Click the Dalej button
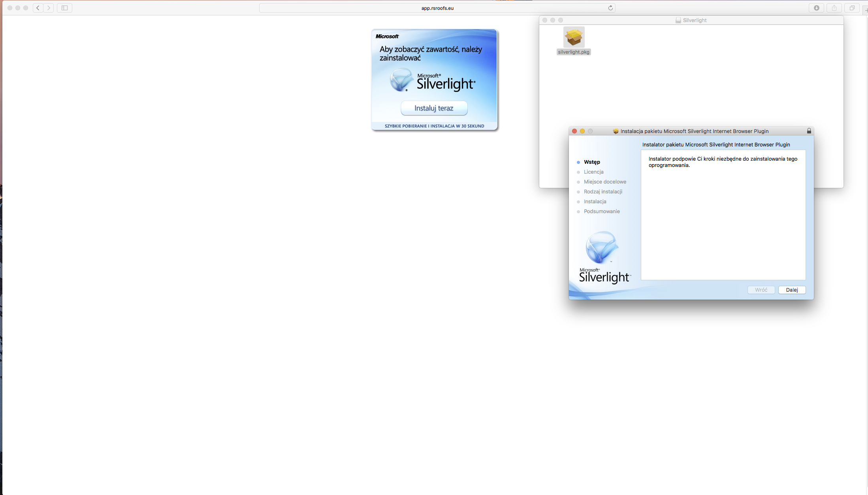868x495 pixels. coord(792,290)
